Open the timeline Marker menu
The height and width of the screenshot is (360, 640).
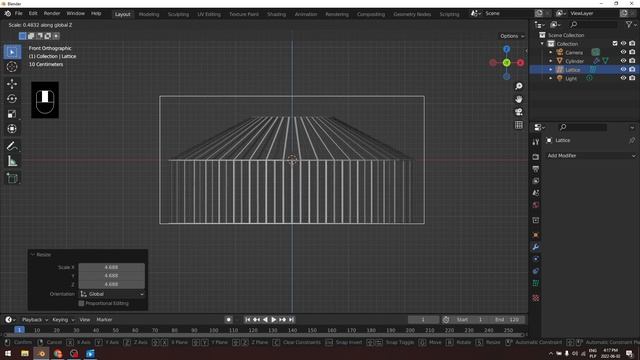[104, 320]
